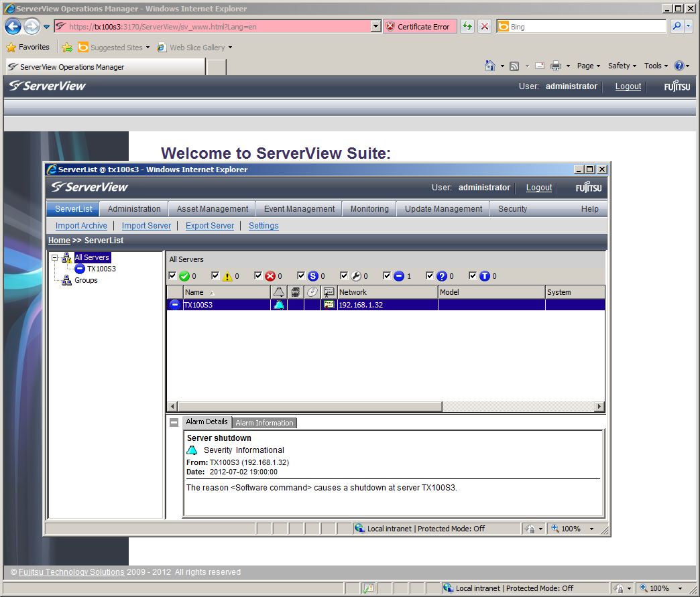Click the Read Mail icon

(x=540, y=66)
